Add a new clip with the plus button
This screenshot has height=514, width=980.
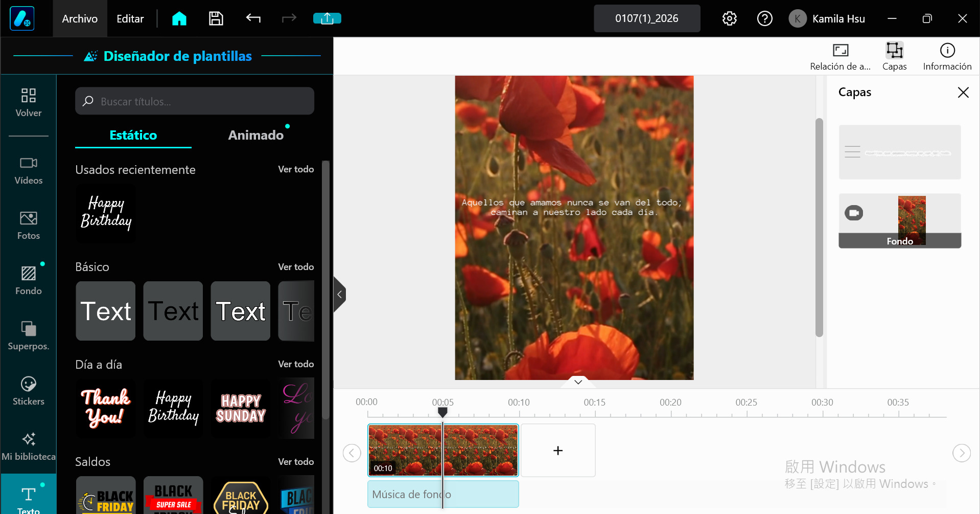pyautogui.click(x=558, y=451)
